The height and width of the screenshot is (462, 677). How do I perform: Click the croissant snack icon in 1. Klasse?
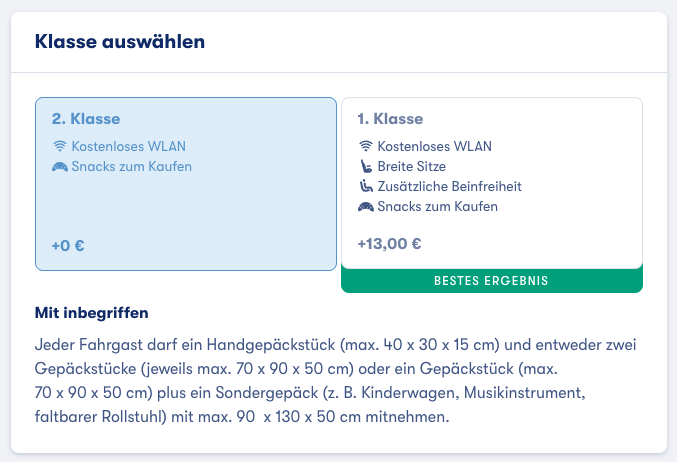366,207
